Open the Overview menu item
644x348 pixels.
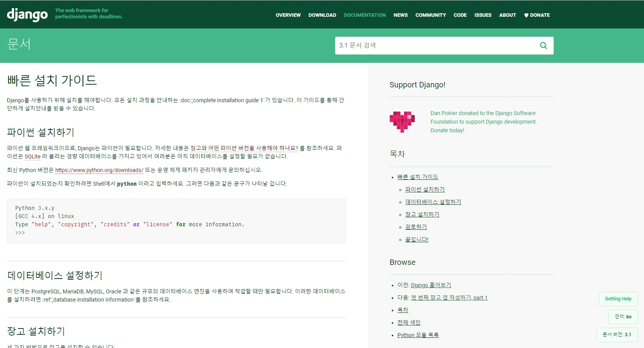[x=288, y=15]
